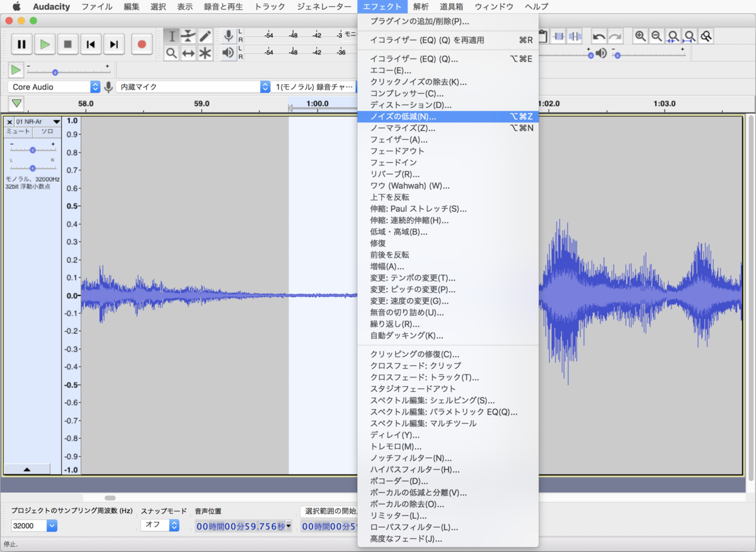Image resolution: width=756 pixels, height=552 pixels.
Task: Click the playback meter speaker icon
Action: pyautogui.click(x=229, y=52)
